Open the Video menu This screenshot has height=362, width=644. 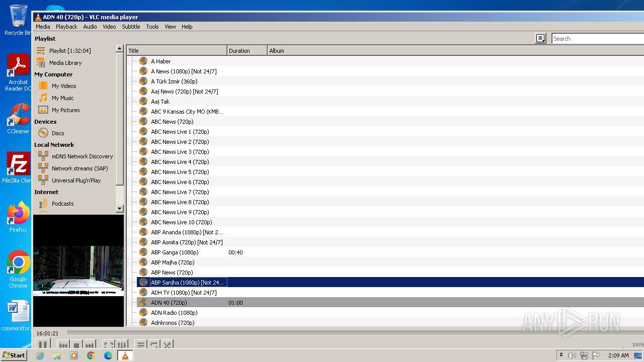click(109, 27)
